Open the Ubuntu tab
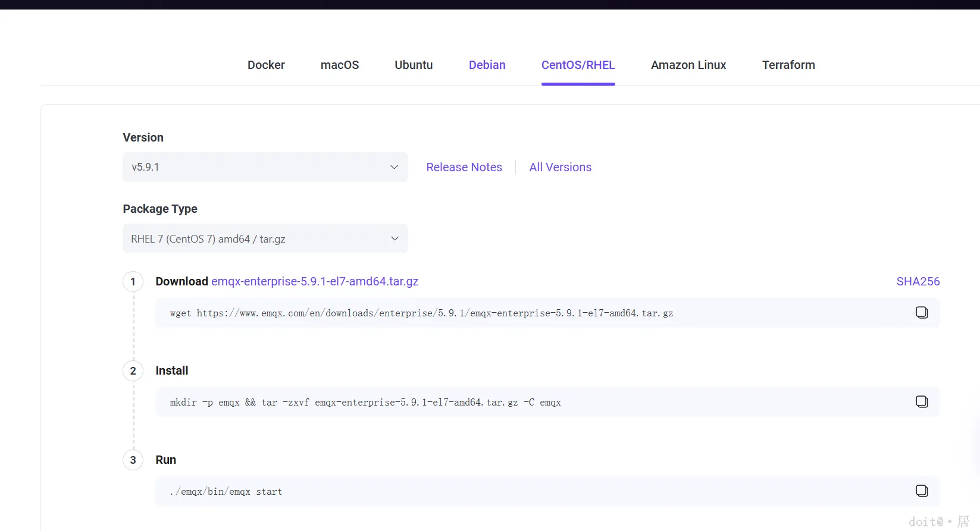The width and height of the screenshot is (980, 531). [x=414, y=65]
